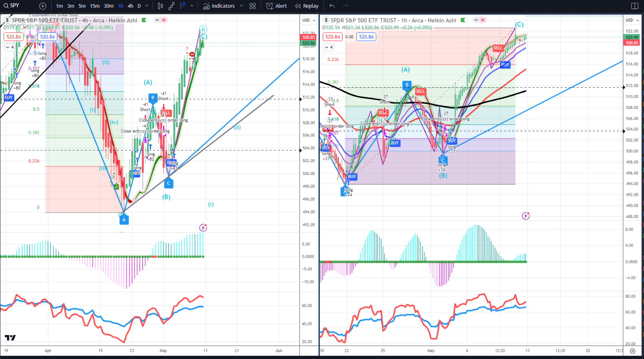The image size is (644, 359).
Task: Click the (ii) wave label circle atop 4h chart
Action: click(x=203, y=29)
